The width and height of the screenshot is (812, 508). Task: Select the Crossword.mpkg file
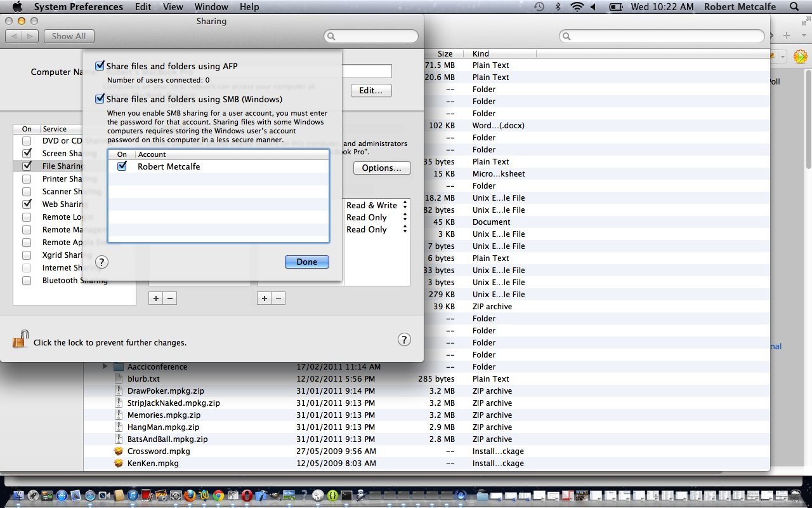click(159, 451)
